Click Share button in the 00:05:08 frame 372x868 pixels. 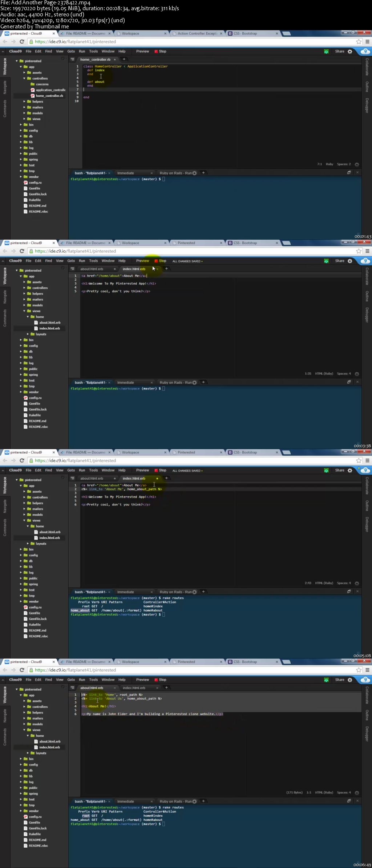pos(340,470)
